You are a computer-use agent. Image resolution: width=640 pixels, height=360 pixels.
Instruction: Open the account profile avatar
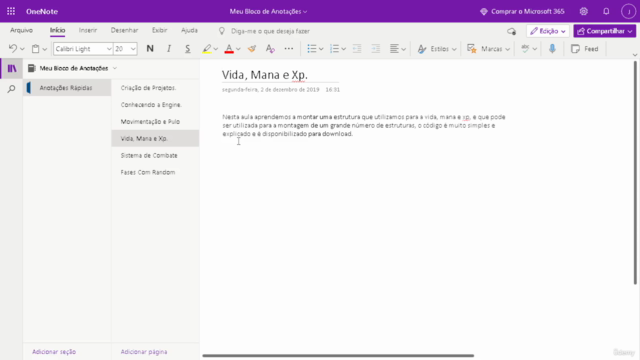pyautogui.click(x=628, y=11)
